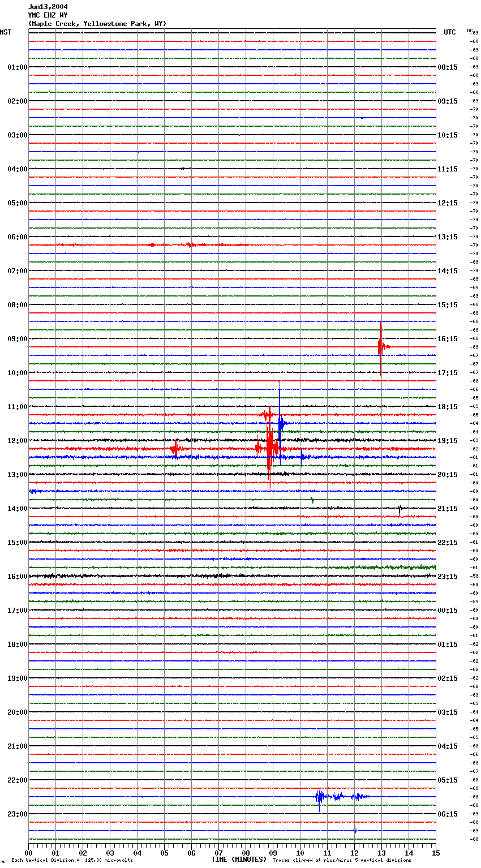Click the small red burst near minute 5 on 12:15 trace
Viewport: 481px width, 868px height.
[175, 449]
